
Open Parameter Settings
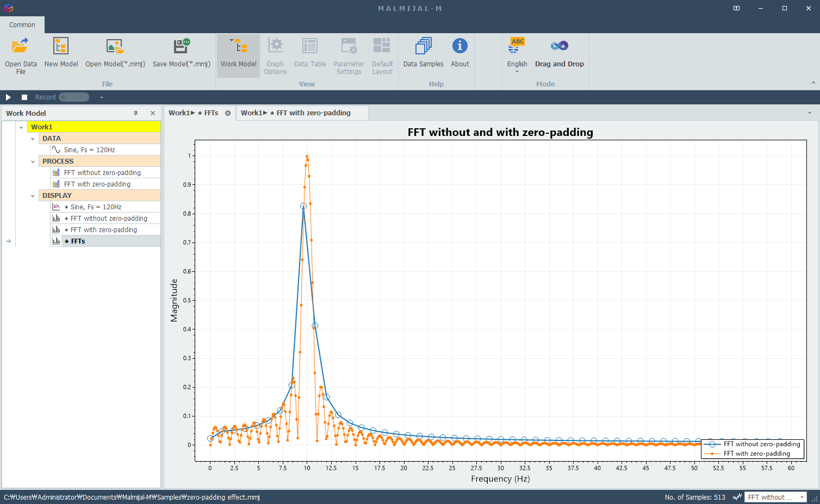pos(349,55)
